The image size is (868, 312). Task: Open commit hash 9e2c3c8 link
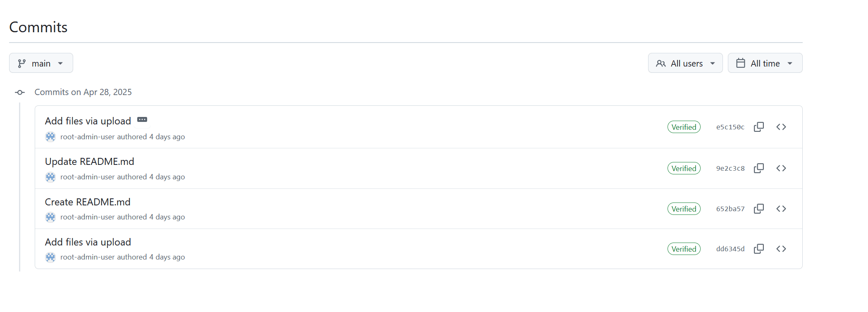(730, 168)
